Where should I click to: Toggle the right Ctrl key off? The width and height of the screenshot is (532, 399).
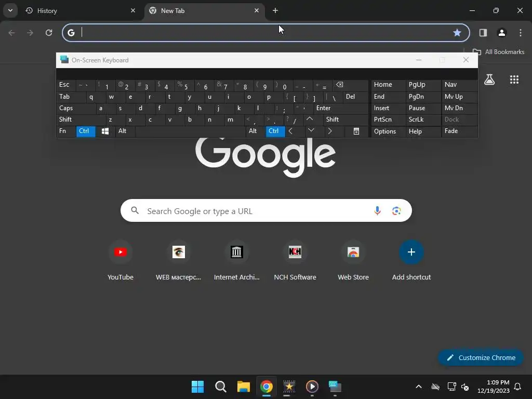coord(275,131)
